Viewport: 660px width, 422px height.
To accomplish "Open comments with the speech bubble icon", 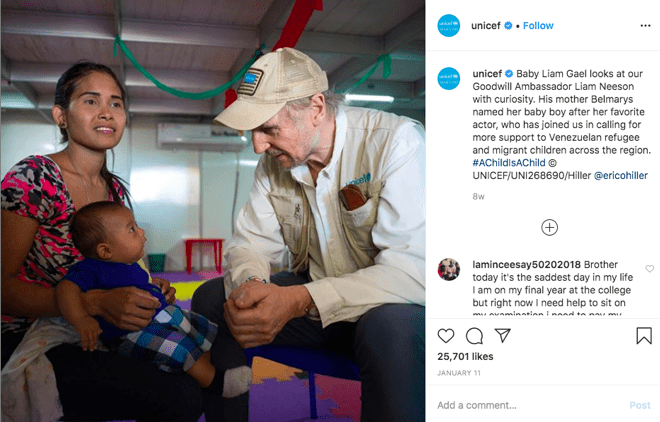I will [x=474, y=336].
